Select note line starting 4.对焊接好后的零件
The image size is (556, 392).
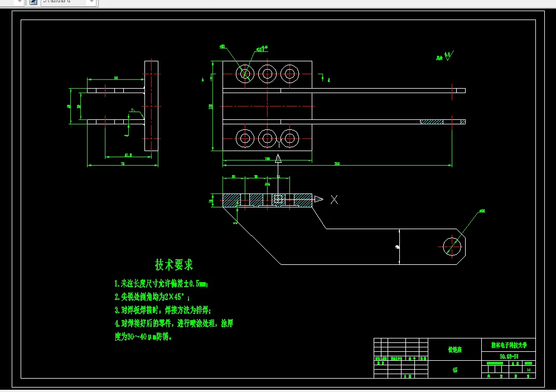(x=174, y=323)
